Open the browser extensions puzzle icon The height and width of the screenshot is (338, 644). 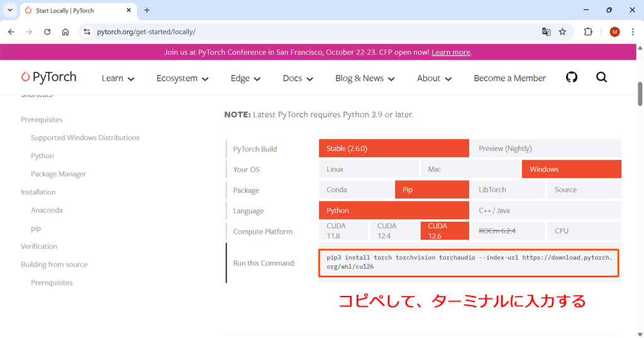(588, 31)
